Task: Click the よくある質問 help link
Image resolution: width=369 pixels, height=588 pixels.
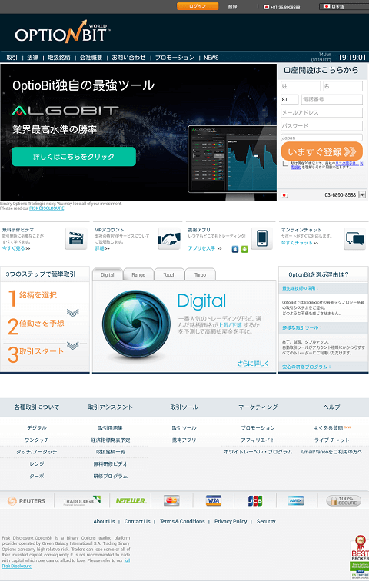Action: click(328, 427)
